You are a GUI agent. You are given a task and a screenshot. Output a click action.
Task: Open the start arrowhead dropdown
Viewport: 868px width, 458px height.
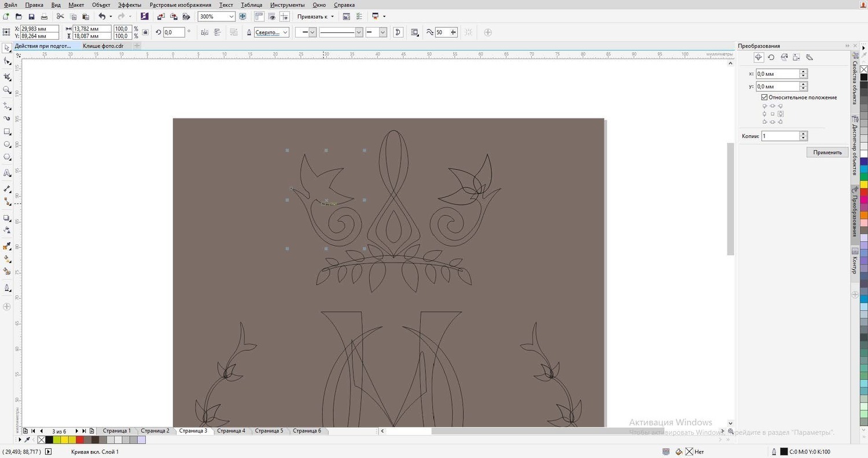coord(312,32)
